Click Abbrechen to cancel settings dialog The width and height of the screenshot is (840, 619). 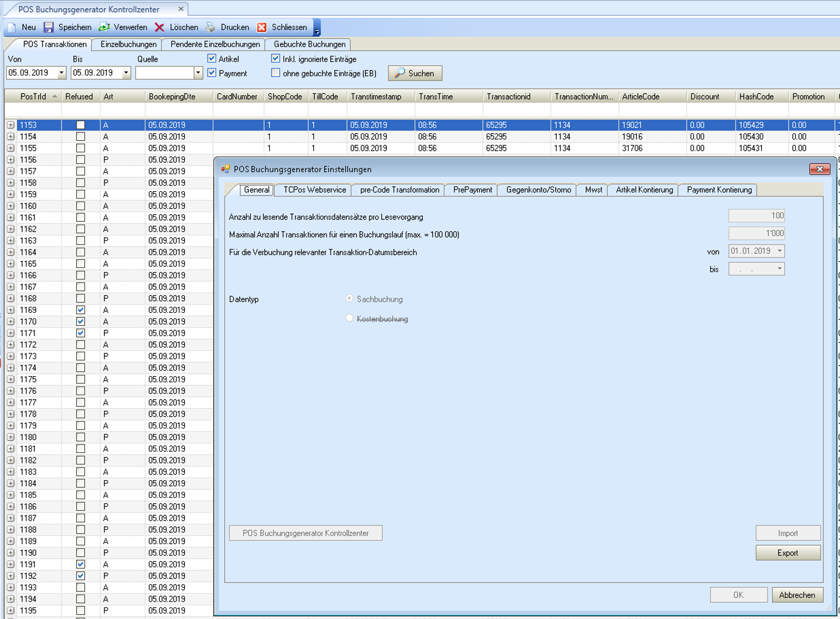(797, 594)
